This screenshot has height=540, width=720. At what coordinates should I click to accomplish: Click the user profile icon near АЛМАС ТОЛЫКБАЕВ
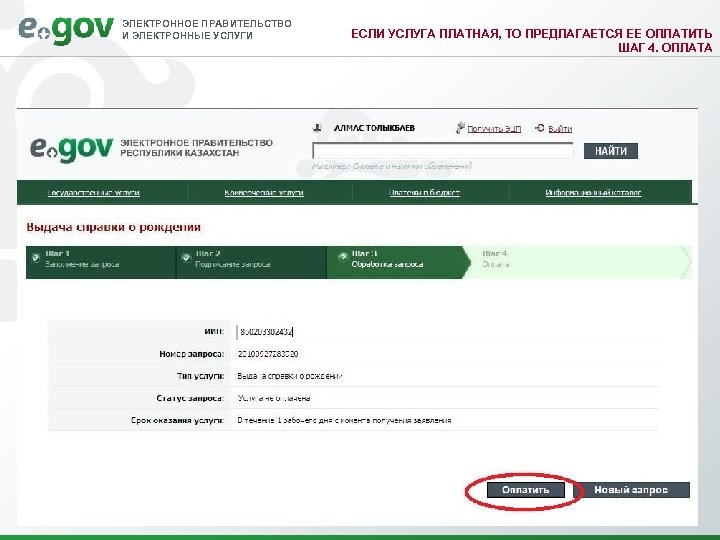[x=317, y=128]
